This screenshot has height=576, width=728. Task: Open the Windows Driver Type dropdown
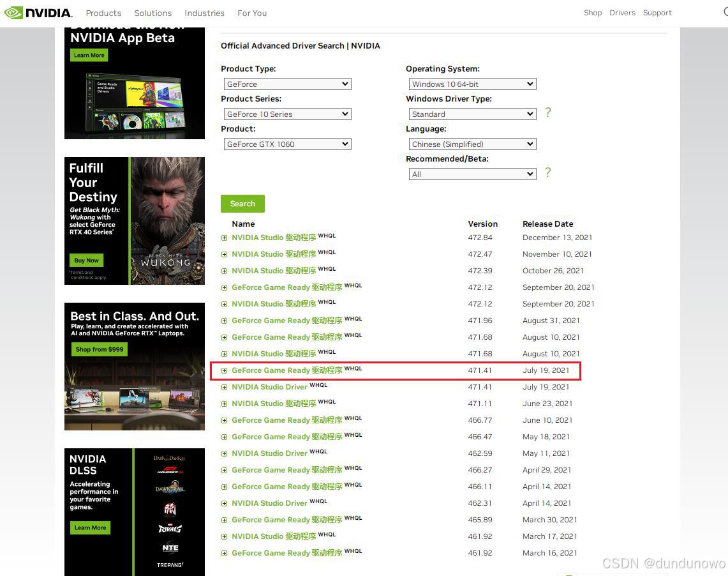472,114
